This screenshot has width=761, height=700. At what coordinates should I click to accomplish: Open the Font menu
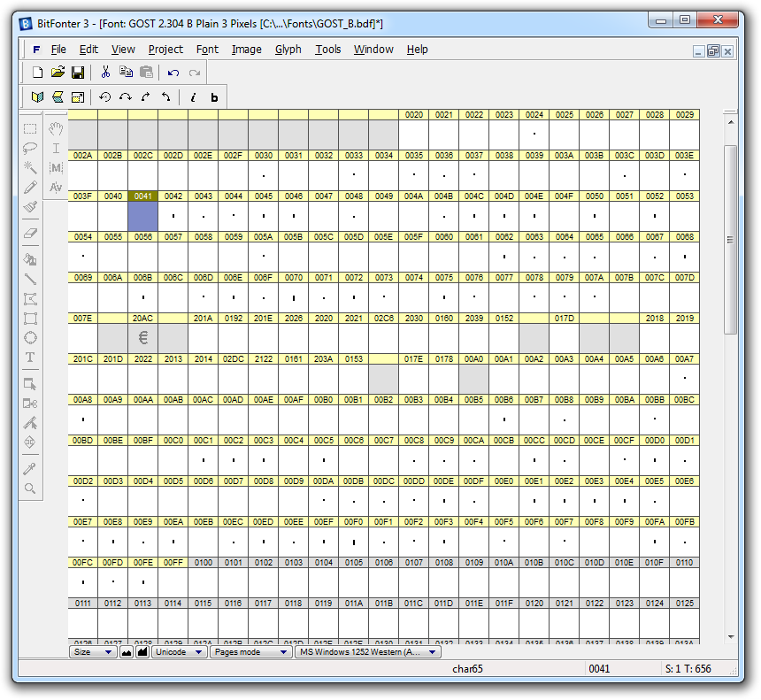point(207,50)
